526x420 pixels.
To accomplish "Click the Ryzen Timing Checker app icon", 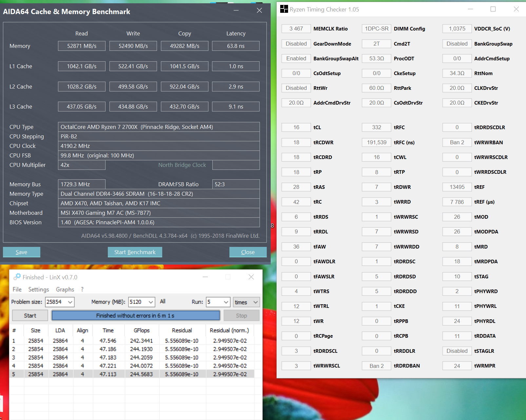I will 284,9.
